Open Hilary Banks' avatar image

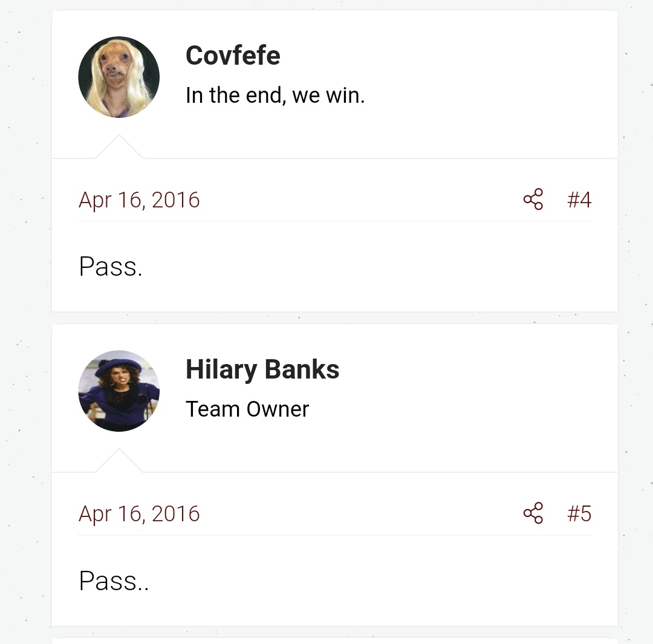coord(119,391)
